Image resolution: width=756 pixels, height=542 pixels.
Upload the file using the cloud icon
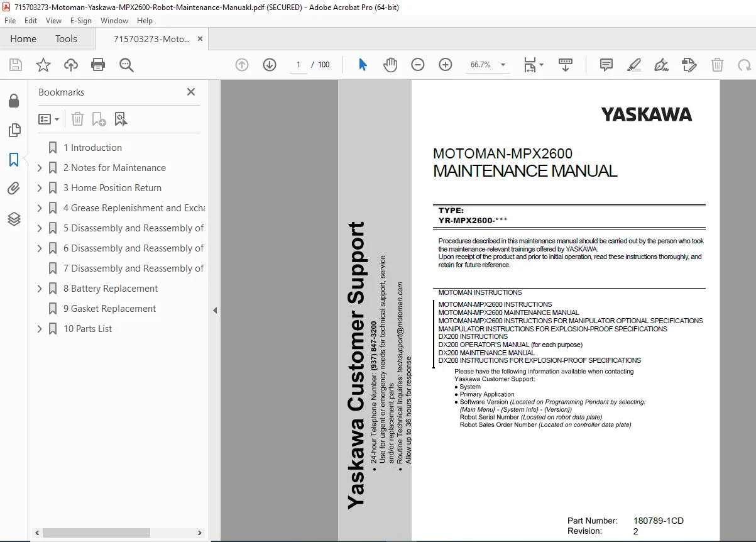(x=71, y=65)
